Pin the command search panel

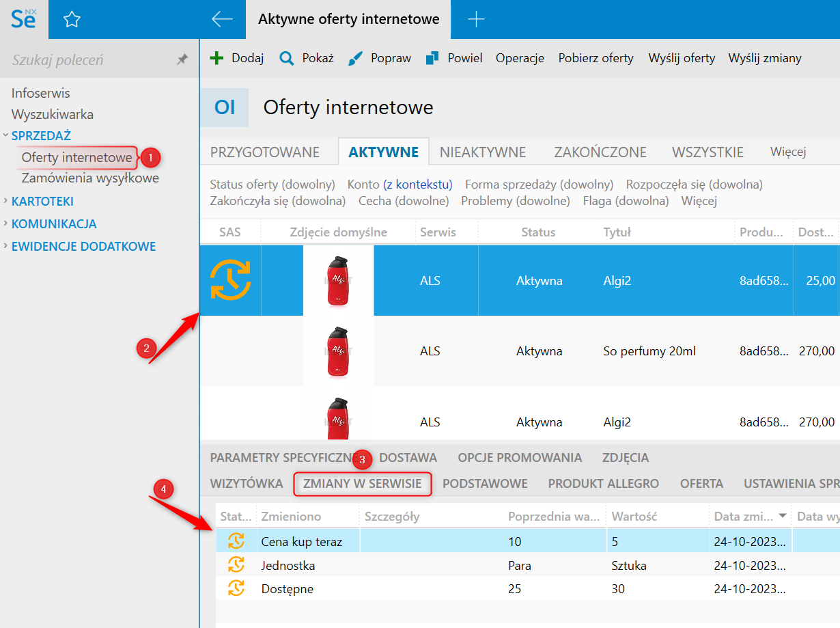[x=182, y=60]
